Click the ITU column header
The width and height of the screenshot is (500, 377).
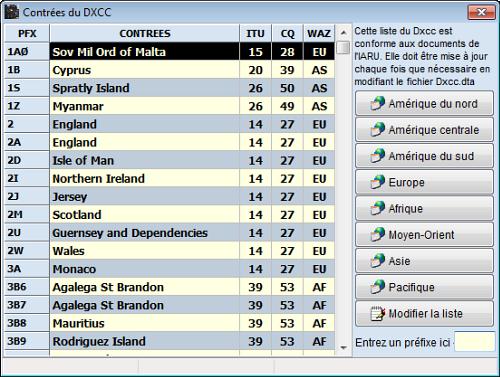point(255,33)
